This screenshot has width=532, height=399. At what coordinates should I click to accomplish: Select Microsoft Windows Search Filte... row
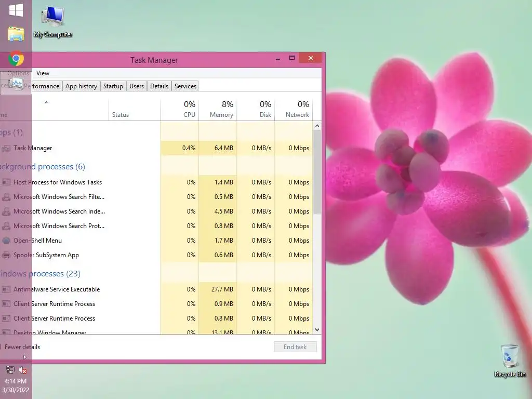click(156, 197)
